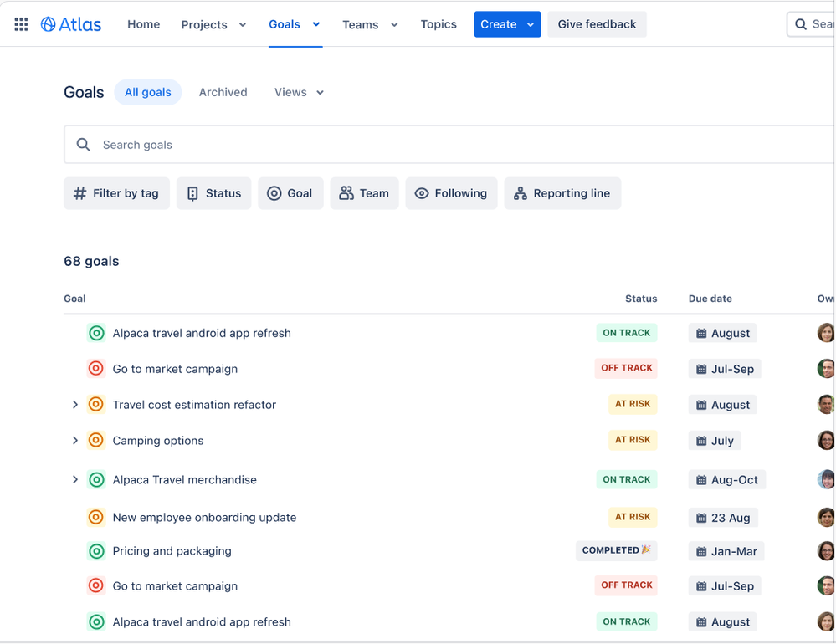Click the Reporting line filter button
This screenshot has height=644, width=836.
pyautogui.click(x=562, y=193)
